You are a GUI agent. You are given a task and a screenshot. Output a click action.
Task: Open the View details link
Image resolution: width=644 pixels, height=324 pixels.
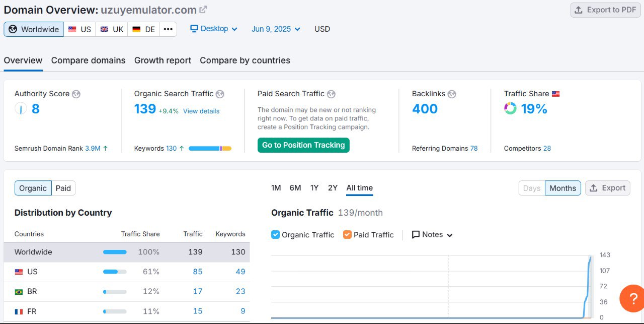click(201, 111)
